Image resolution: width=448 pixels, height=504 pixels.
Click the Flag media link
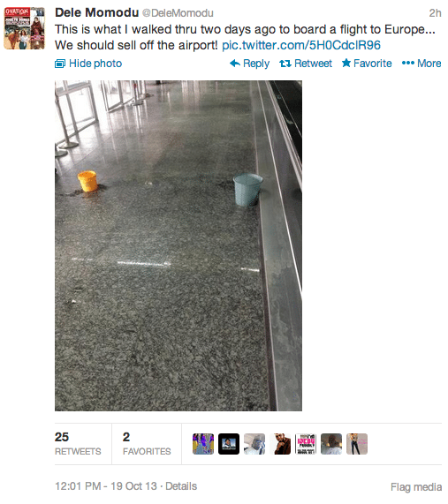[416, 487]
